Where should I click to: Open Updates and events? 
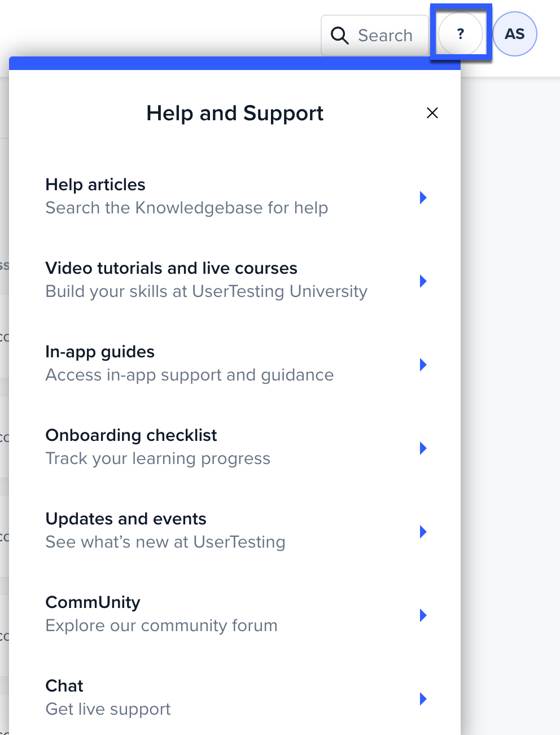[x=235, y=531]
